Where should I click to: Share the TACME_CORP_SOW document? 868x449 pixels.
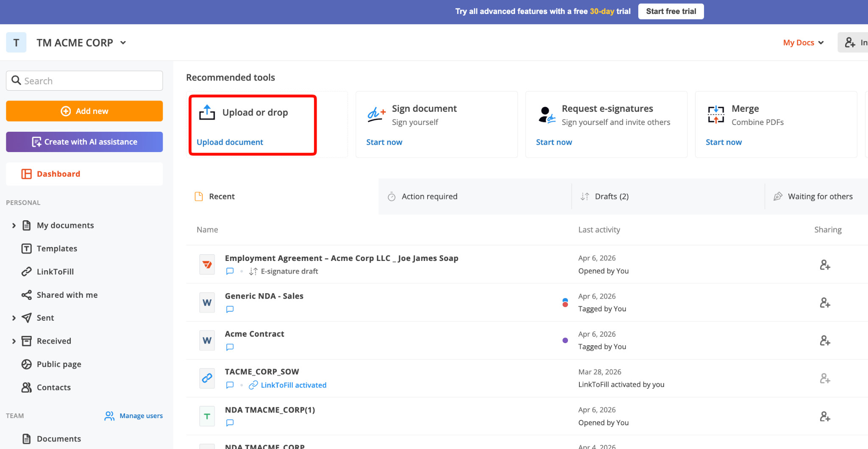click(x=825, y=378)
